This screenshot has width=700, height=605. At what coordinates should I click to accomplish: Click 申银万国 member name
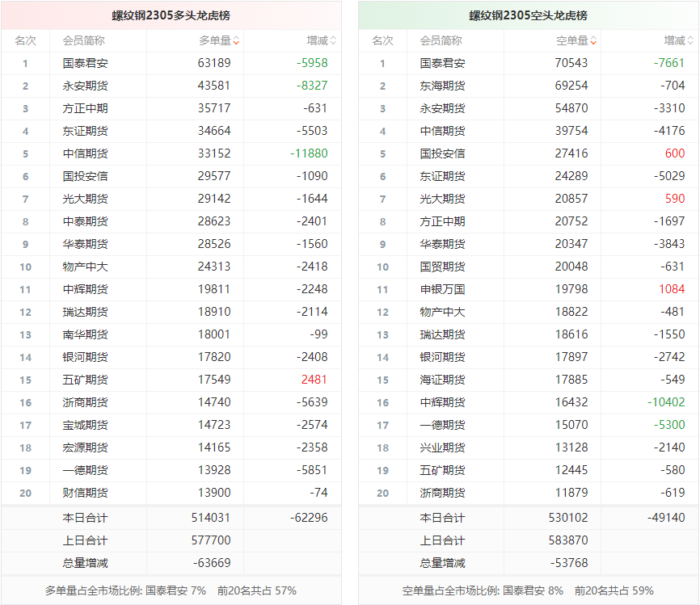(x=442, y=289)
